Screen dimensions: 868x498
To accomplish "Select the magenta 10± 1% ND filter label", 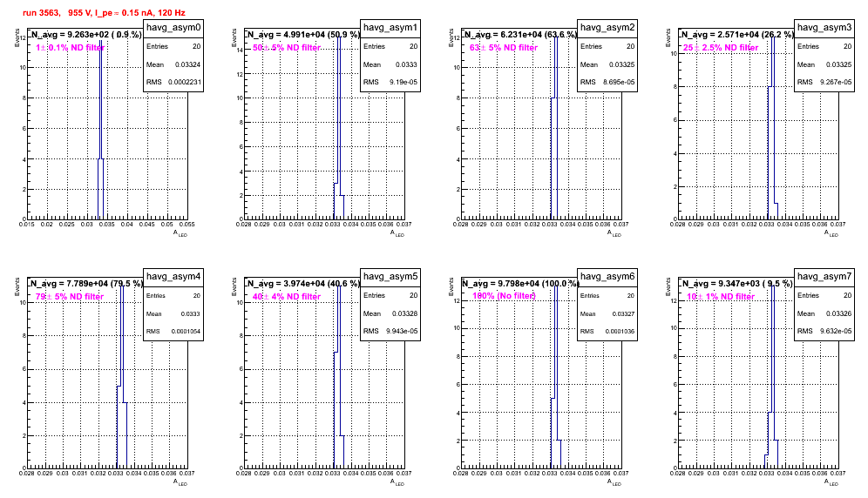I will tap(721, 297).
